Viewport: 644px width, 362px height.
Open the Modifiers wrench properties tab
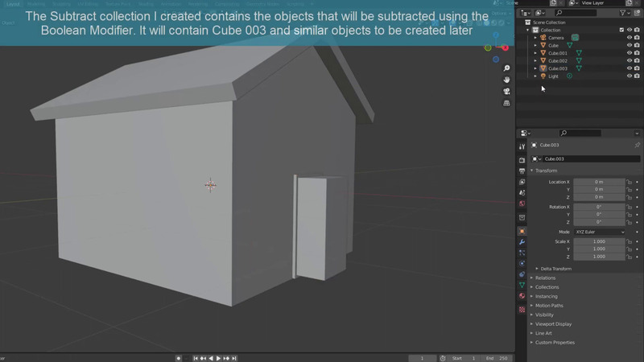[x=522, y=242]
